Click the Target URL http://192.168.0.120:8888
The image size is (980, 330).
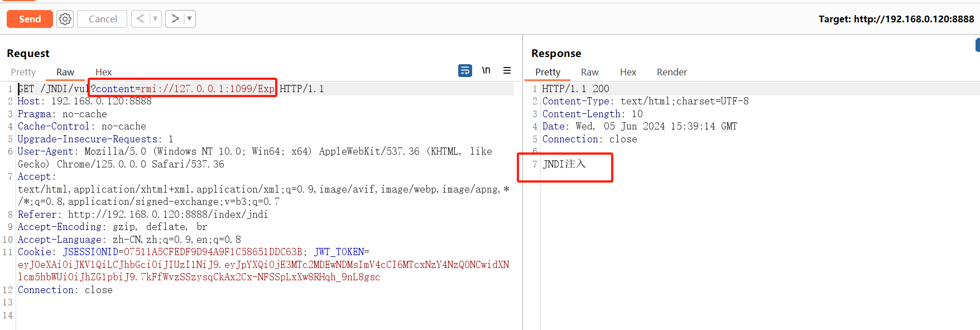click(x=914, y=19)
